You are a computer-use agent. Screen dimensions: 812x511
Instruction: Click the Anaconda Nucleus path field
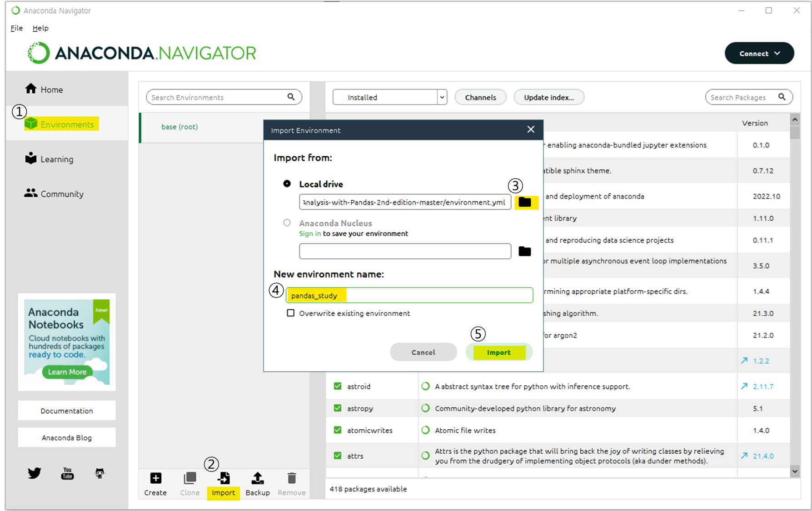coord(405,251)
